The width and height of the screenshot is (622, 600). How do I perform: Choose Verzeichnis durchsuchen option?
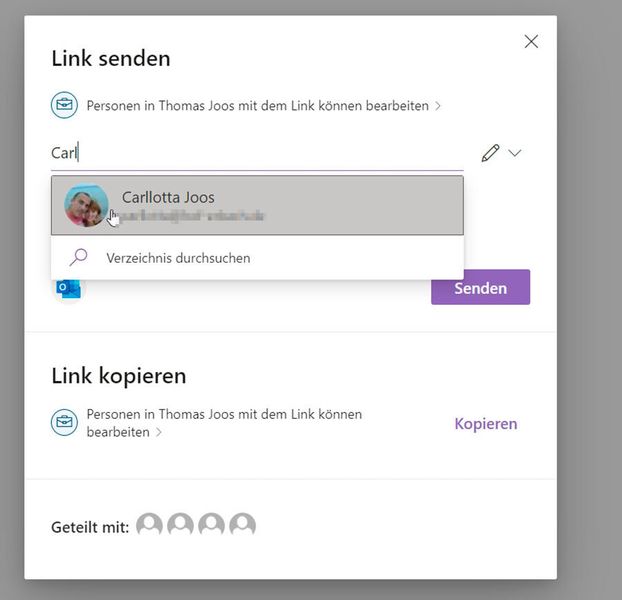(178, 258)
